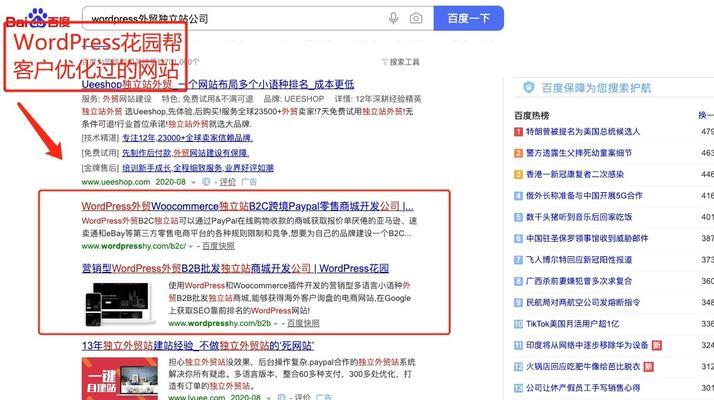Open hot topic 印度将从网络中逐步移除华为设备
The height and width of the screenshot is (400, 714).
[587, 345]
